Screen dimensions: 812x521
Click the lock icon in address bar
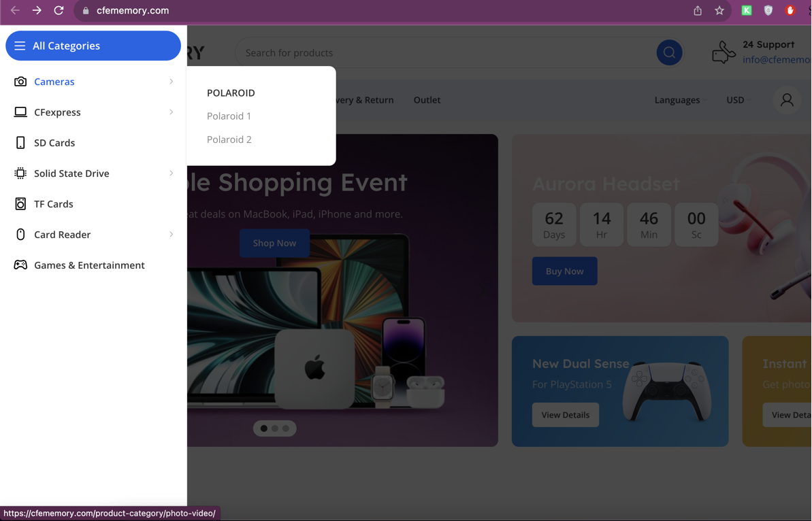(x=86, y=10)
